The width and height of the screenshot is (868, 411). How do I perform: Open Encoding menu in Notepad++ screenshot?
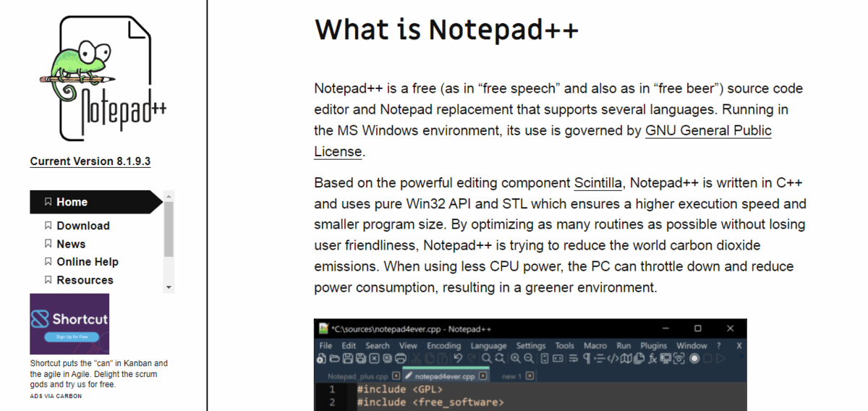coord(444,346)
